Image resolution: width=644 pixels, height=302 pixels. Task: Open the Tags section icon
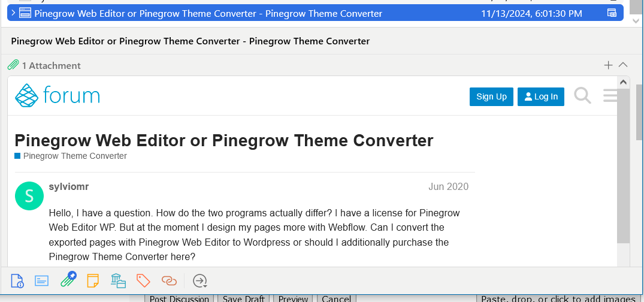pyautogui.click(x=143, y=280)
